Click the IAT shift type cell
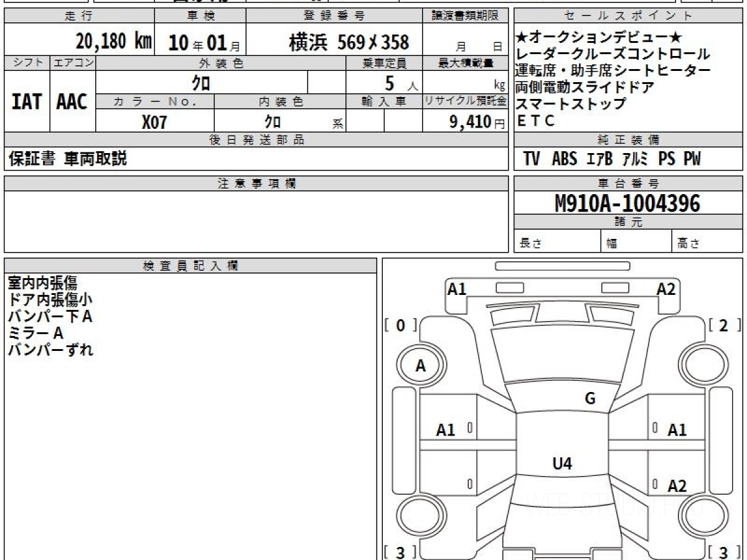Viewport: 747px width, 560px height. 27,102
